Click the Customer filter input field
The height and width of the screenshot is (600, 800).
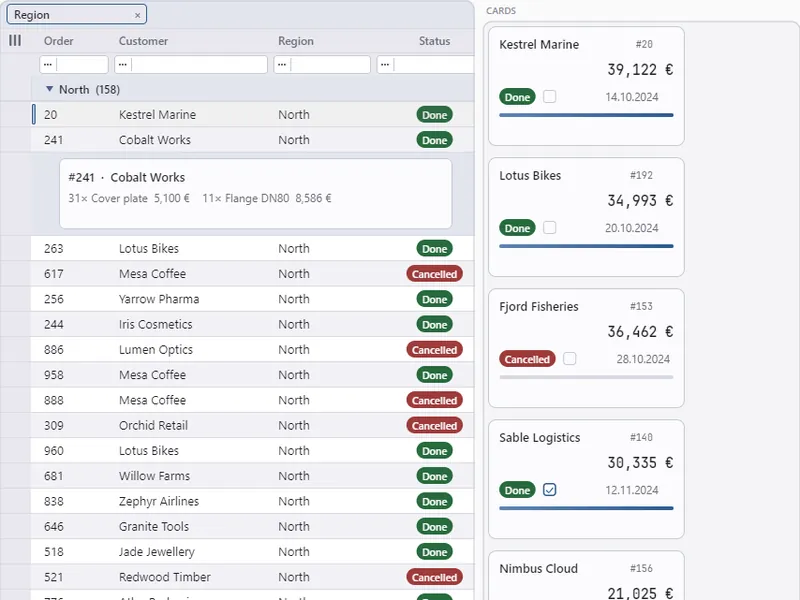[x=199, y=65]
